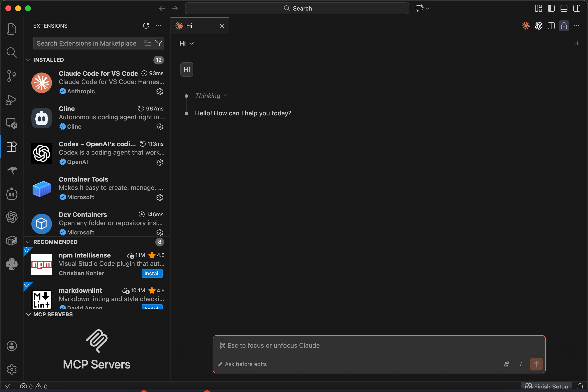The image size is (588, 392).
Task: Select the markdownlint extension entry
Action: point(97,296)
